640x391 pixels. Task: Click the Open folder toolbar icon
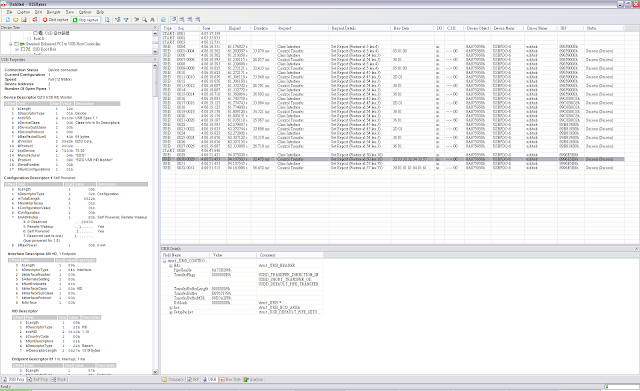point(16,20)
